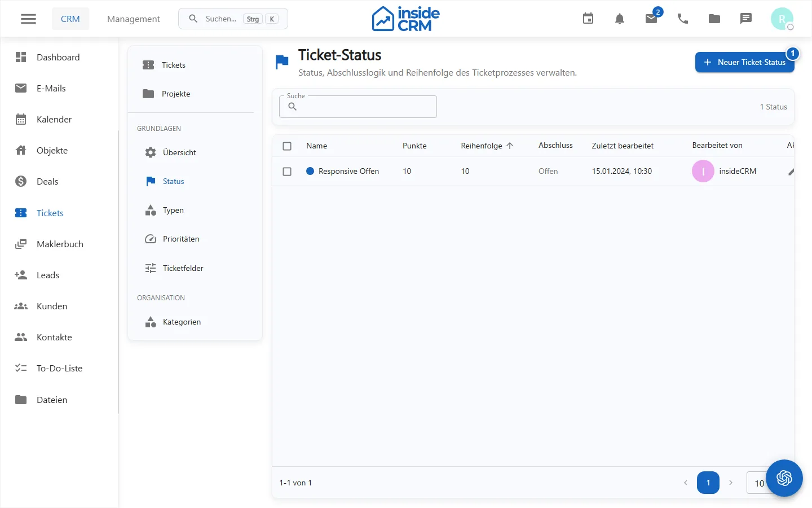Image resolution: width=812 pixels, height=508 pixels.
Task: Open the phone call icon
Action: [683, 19]
